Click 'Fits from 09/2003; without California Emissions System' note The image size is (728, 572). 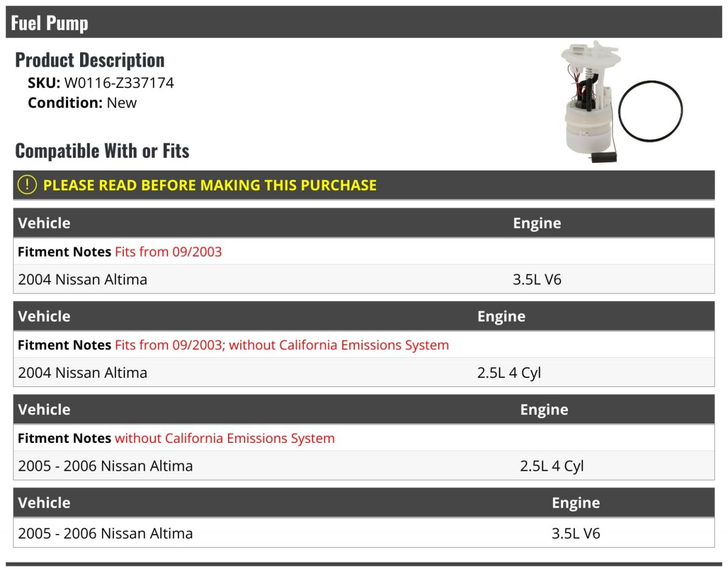coord(281,345)
